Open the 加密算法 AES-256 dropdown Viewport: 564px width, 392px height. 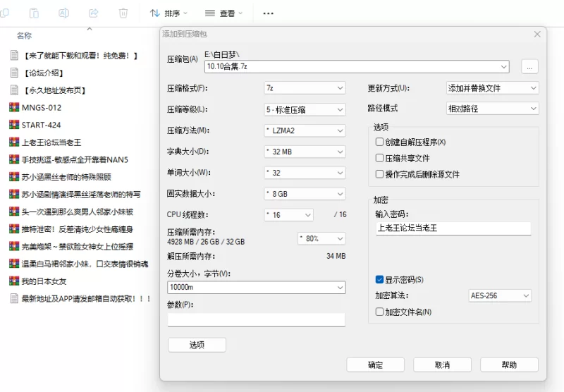503,295
